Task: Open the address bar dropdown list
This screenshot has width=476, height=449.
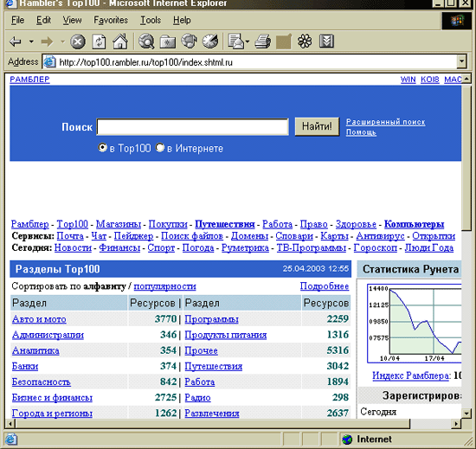Action: coord(461,61)
